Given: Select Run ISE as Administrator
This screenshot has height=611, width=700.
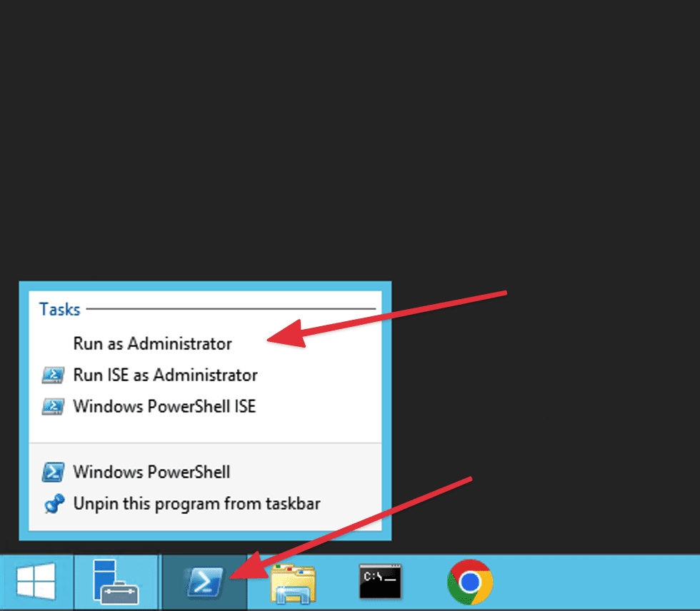Looking at the screenshot, I should [164, 375].
